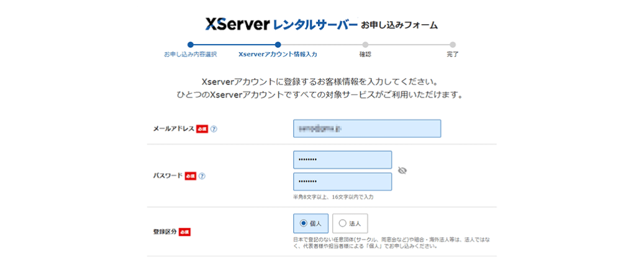Focus the first password field

click(x=343, y=160)
